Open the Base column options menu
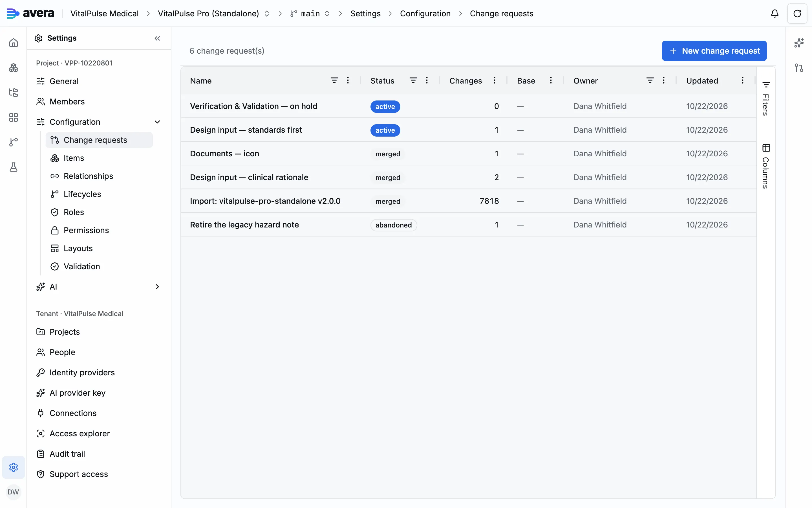 (551, 80)
